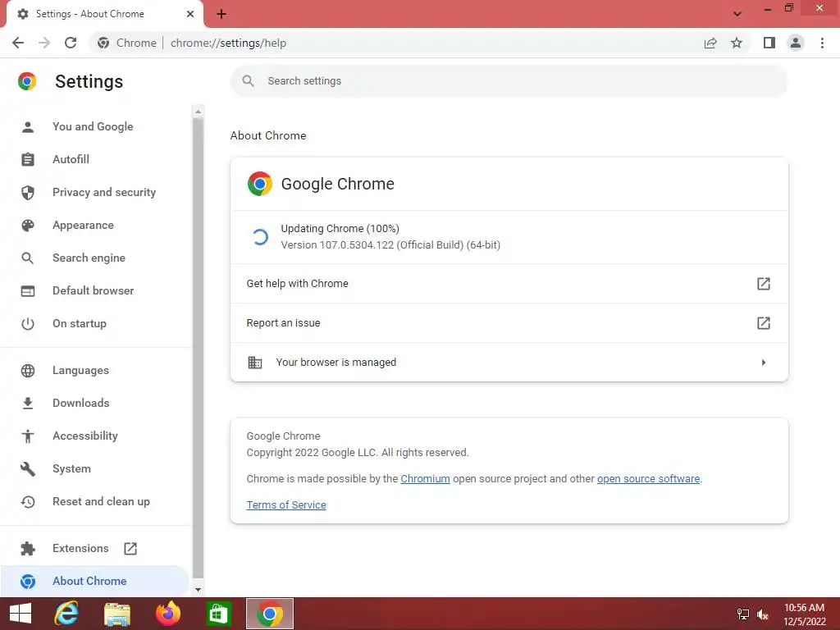Open the Chrome three-dot menu

822,43
